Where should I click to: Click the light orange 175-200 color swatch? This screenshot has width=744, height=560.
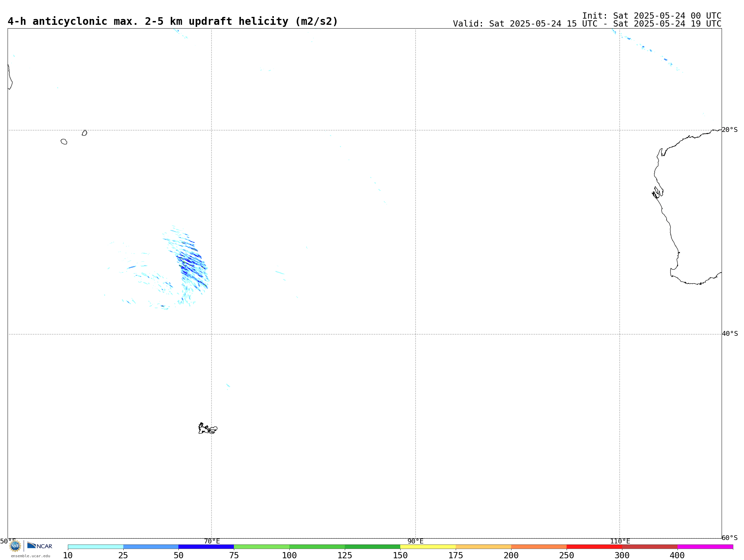(484, 547)
